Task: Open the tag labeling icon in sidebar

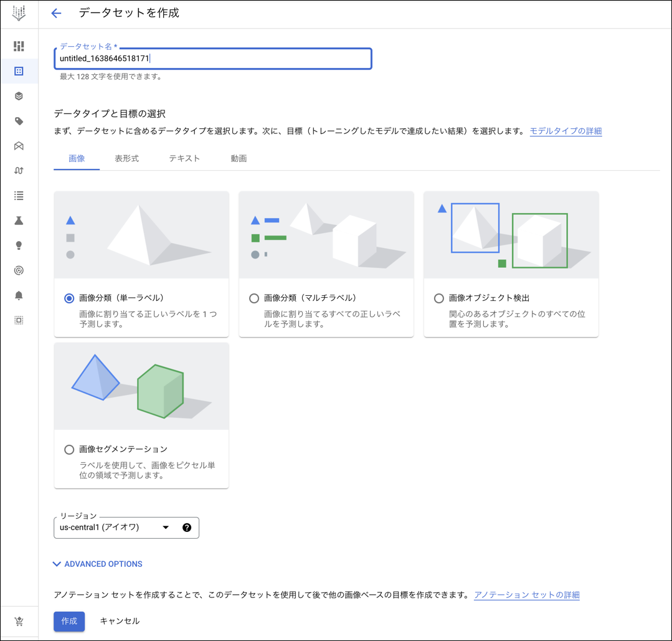Action: click(19, 121)
